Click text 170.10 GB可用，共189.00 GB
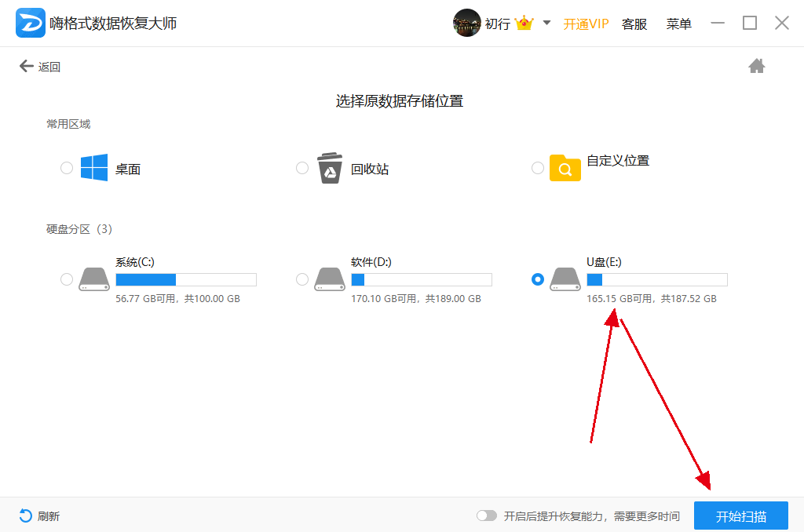804x532 pixels. (416, 299)
